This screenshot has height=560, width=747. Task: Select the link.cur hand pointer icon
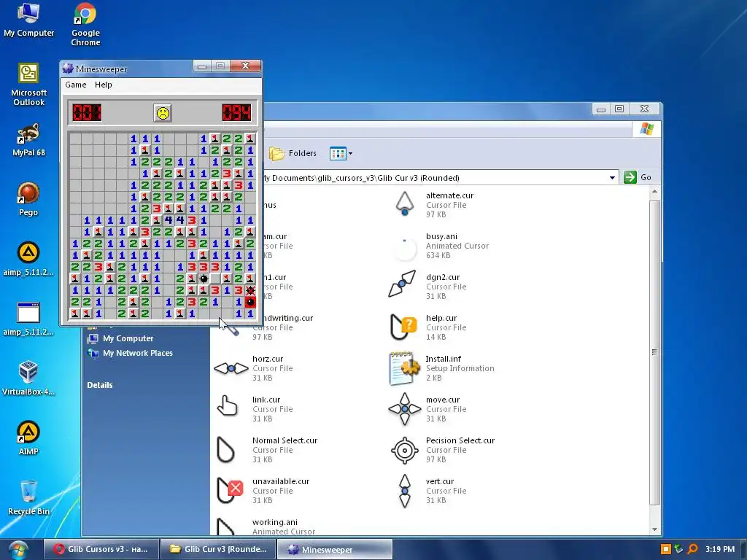(x=227, y=406)
